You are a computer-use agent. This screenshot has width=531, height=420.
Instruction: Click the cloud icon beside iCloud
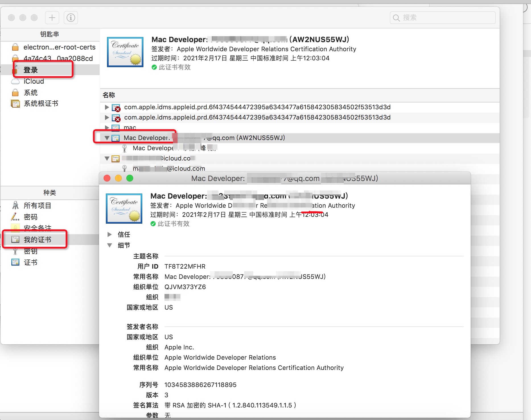pyautogui.click(x=15, y=81)
